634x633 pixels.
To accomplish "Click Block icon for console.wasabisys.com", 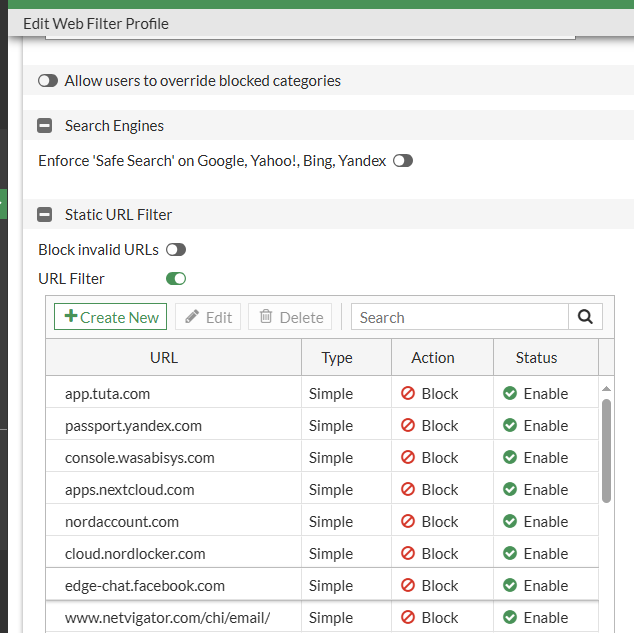I will click(x=408, y=458).
